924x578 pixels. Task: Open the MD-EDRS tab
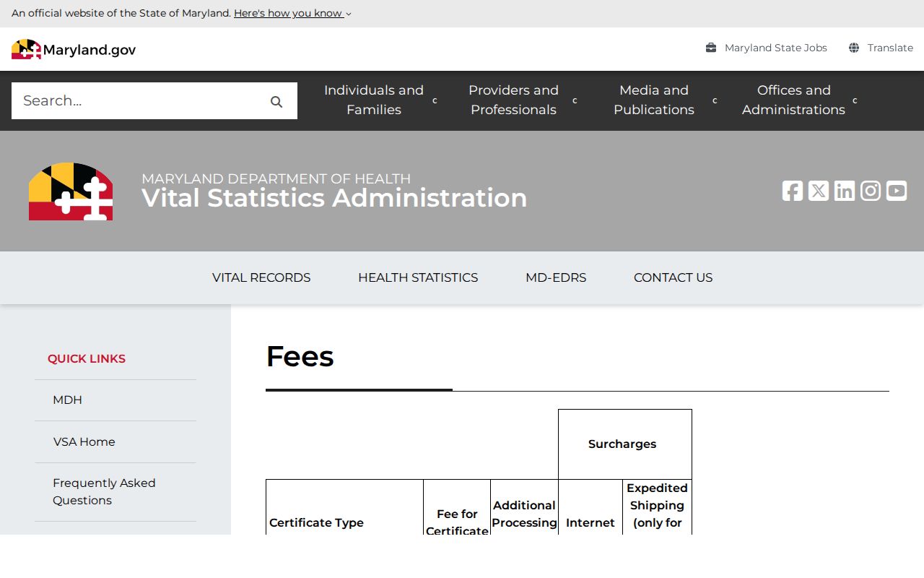pyautogui.click(x=556, y=277)
